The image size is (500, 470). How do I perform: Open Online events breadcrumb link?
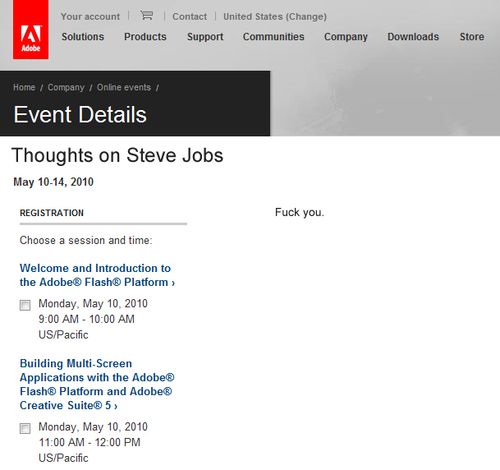click(x=124, y=87)
